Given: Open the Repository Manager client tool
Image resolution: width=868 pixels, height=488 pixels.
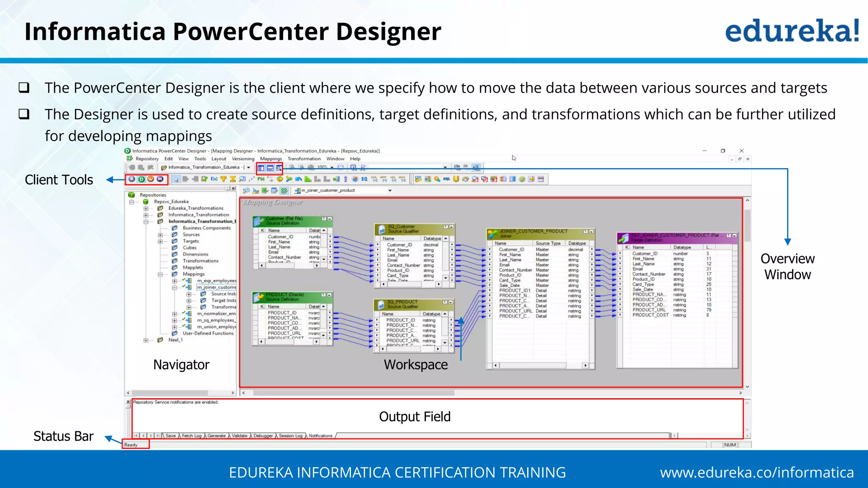Looking at the screenshot, I should tap(132, 179).
